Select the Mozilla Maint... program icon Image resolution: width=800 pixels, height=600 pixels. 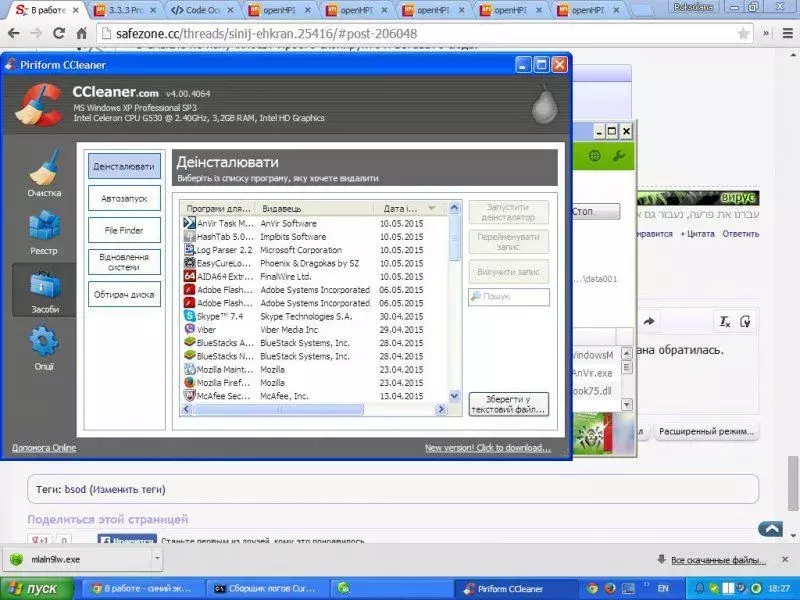tap(189, 369)
